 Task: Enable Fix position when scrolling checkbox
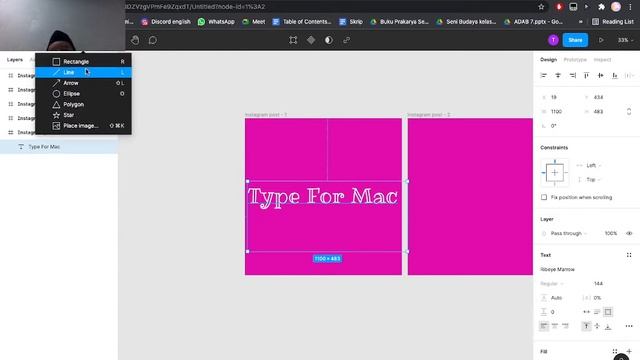544,197
